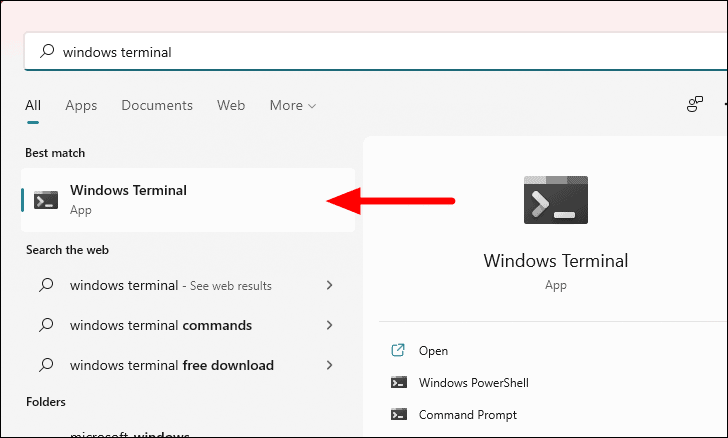This screenshot has height=438, width=728.
Task: Launch Command Prompt from preview pane
Action: [x=468, y=414]
